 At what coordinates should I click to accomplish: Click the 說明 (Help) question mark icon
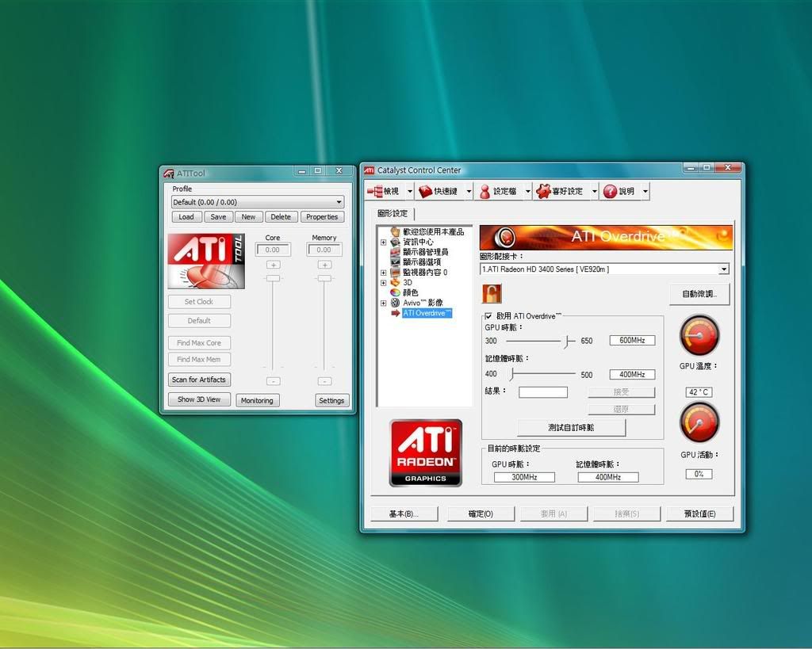click(x=610, y=192)
